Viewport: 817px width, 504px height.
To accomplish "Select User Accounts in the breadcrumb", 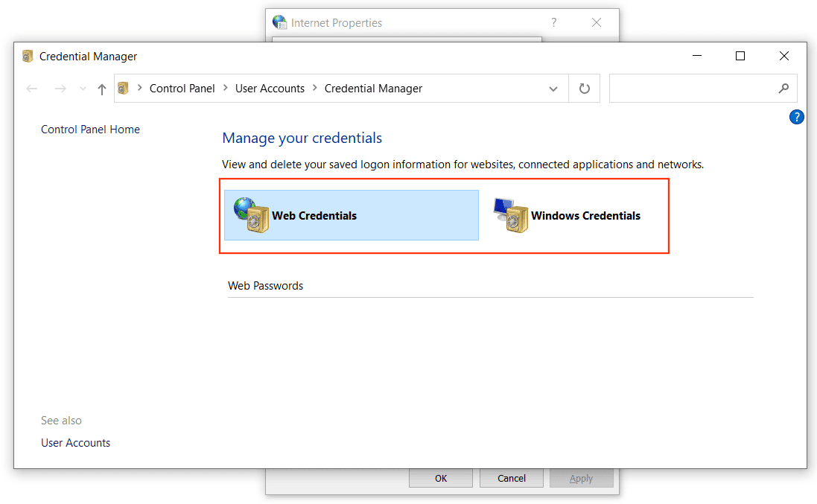I will 270,88.
